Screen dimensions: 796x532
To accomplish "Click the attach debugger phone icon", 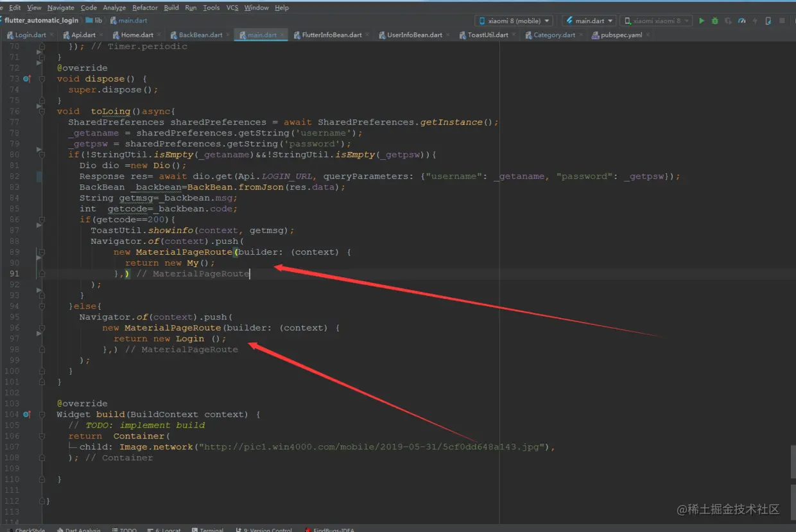I will click(768, 21).
